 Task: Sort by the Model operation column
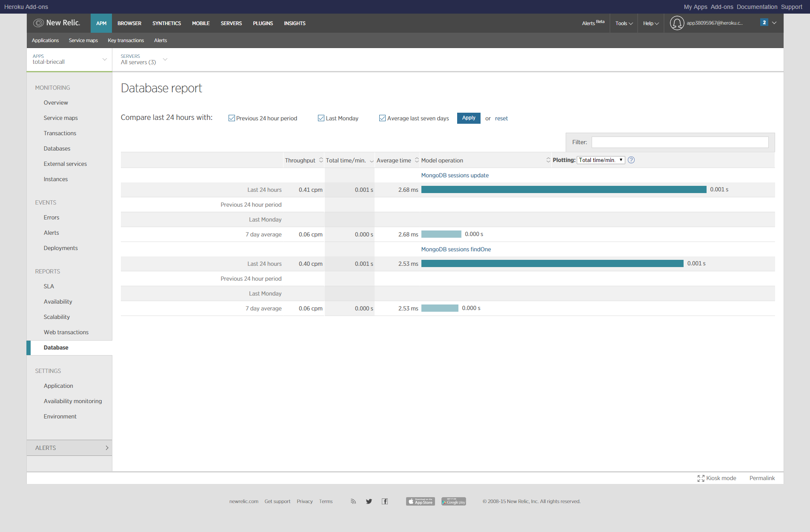tap(485, 160)
